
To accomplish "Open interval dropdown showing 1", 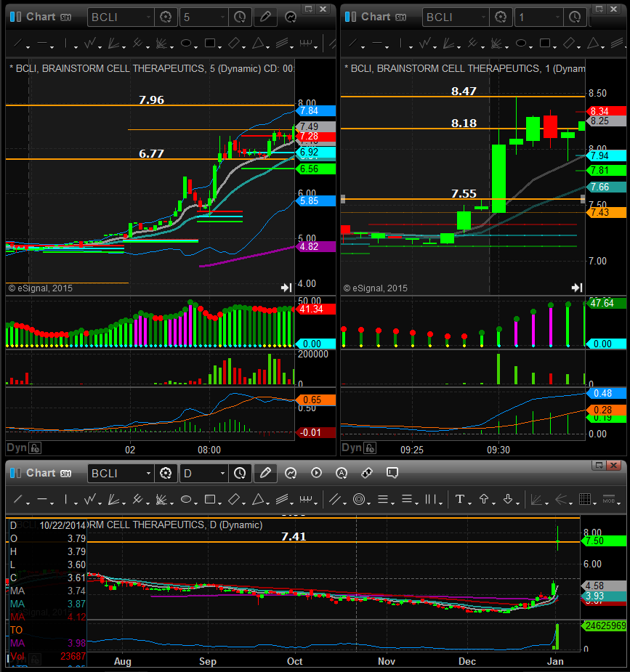I will point(557,17).
